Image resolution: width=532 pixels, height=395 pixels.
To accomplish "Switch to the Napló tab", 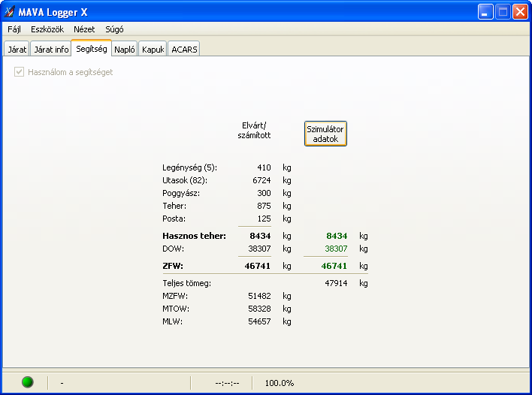I will [125, 50].
